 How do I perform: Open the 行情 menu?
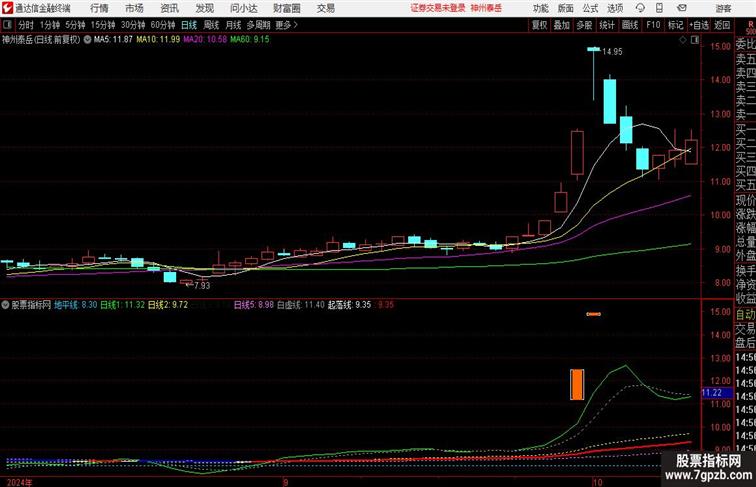click(x=99, y=8)
